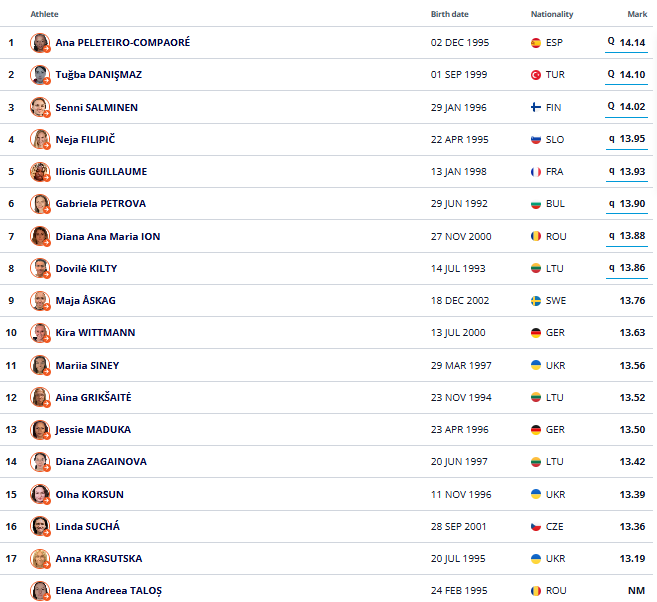The image size is (657, 602).
Task: Click Czech flag icon beside CZE
Action: tap(536, 526)
